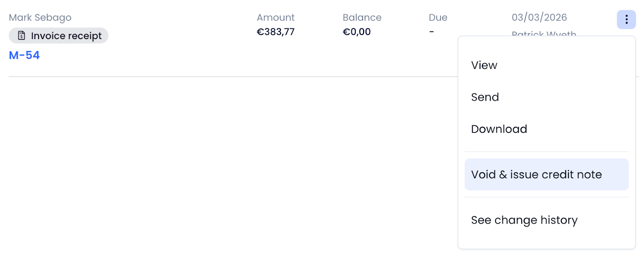
Task: Click the partially hidden Patrick Wyeth name
Action: [x=544, y=33]
